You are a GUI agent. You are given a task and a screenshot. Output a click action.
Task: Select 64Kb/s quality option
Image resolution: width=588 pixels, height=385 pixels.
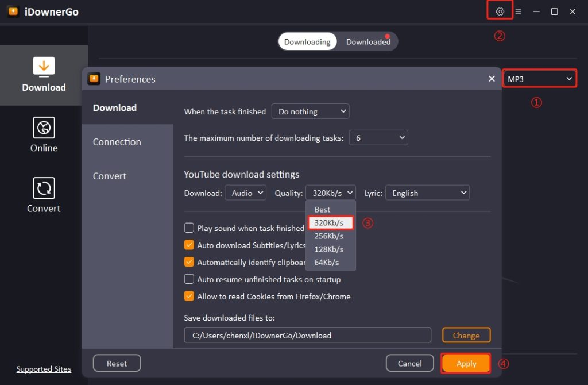click(331, 262)
